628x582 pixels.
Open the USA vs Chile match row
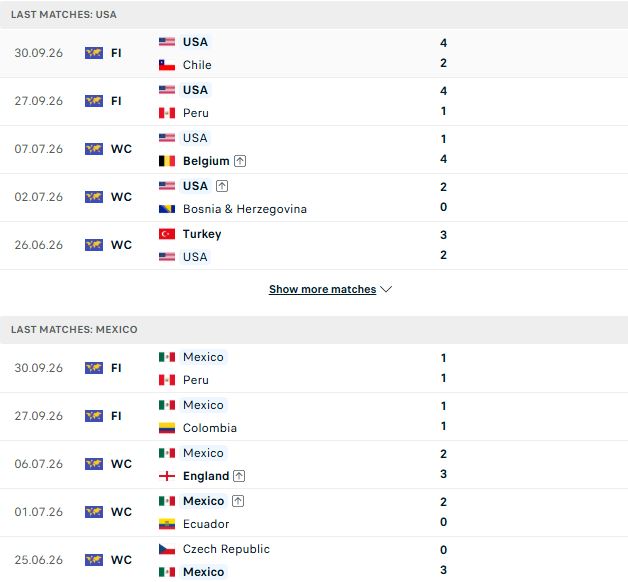[314, 53]
